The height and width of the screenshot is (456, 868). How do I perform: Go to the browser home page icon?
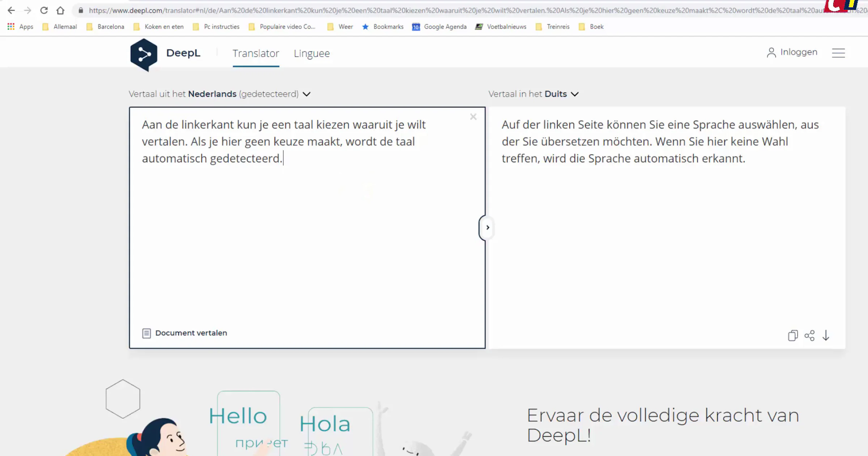tap(60, 10)
